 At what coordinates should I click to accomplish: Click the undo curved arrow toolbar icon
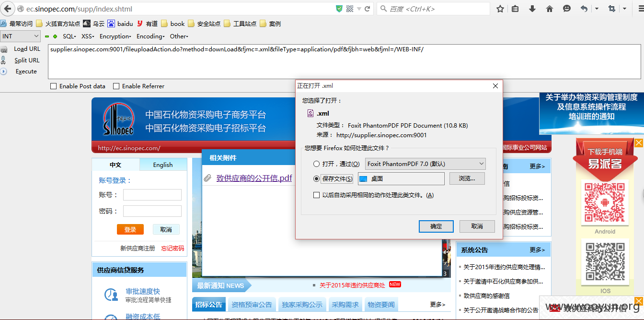[584, 9]
